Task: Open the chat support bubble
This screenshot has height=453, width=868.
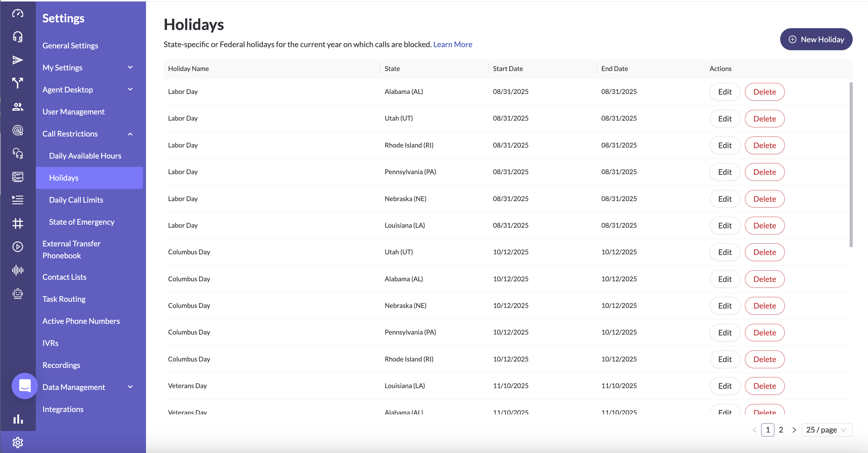Action: click(24, 386)
